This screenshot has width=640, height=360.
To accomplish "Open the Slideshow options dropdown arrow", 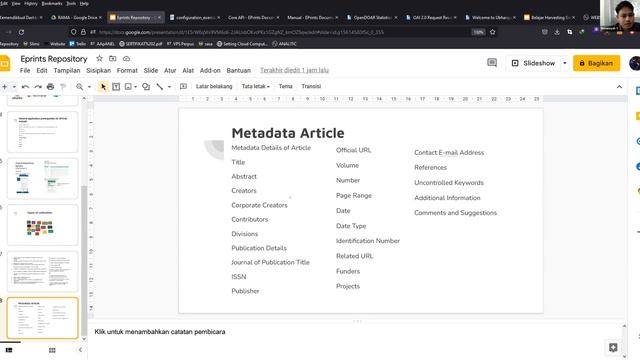I will (565, 63).
